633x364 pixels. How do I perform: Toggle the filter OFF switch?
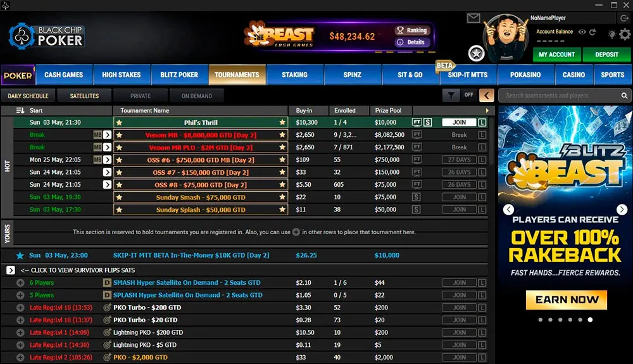pos(468,95)
